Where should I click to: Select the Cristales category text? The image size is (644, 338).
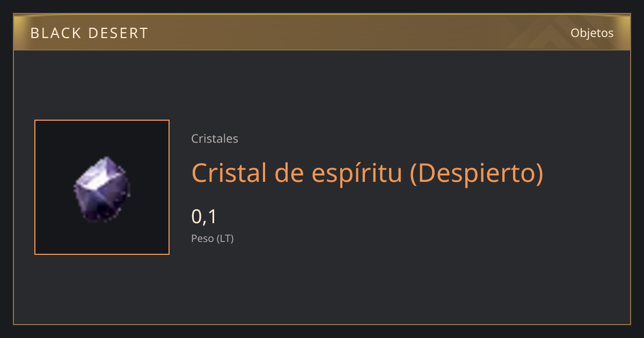click(215, 138)
